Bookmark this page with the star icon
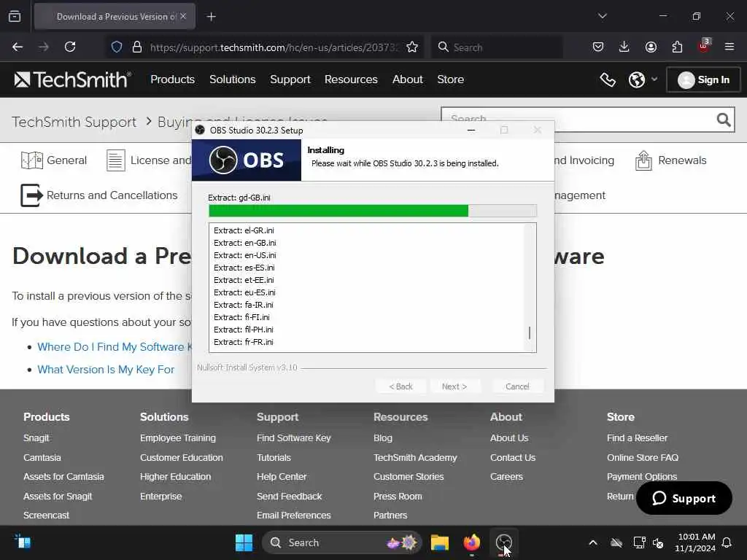 coord(412,47)
